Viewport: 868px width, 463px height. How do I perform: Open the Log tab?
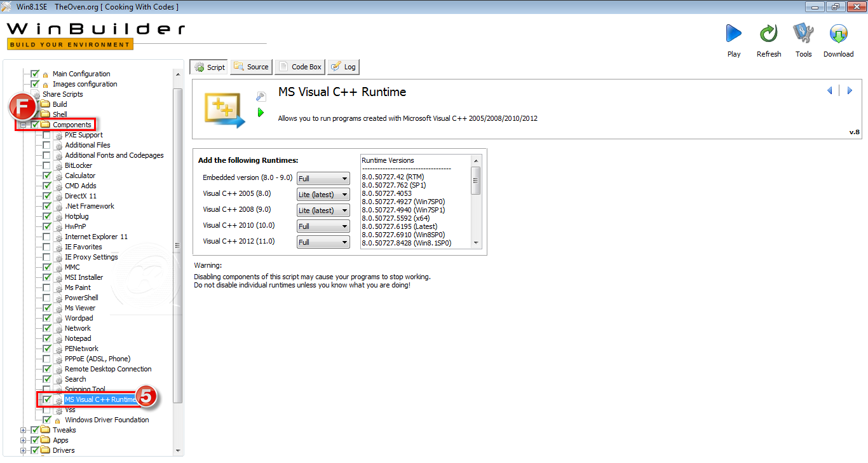344,67
